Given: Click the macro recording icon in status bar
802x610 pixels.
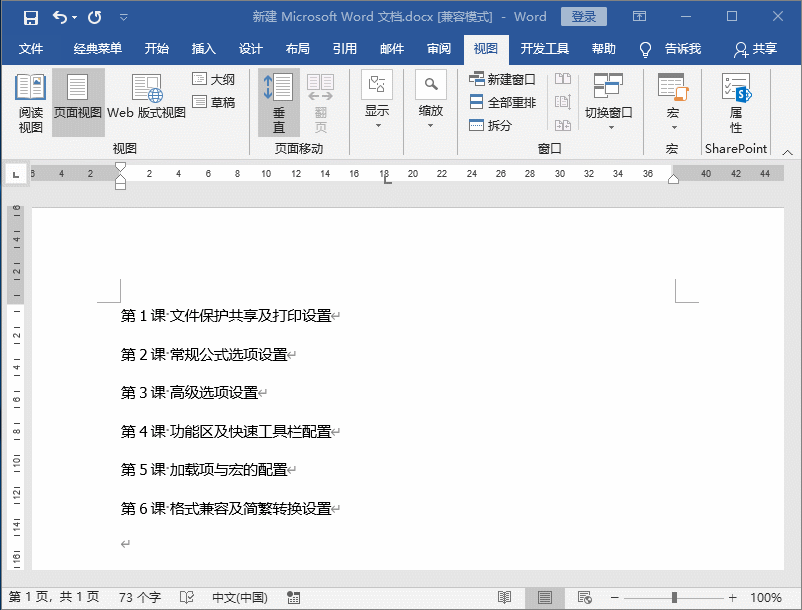Looking at the screenshot, I should point(294,597).
